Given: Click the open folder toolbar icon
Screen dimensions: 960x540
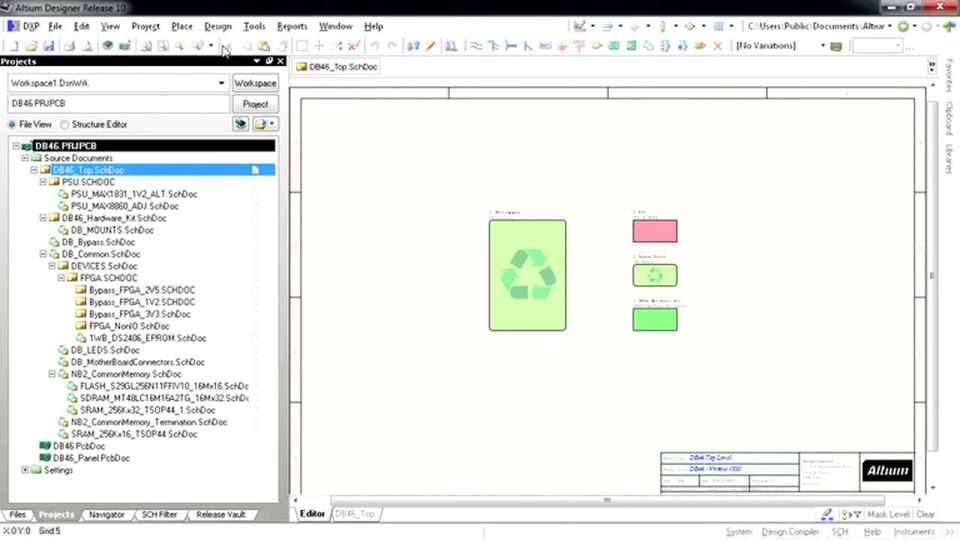Looking at the screenshot, I should [x=31, y=46].
